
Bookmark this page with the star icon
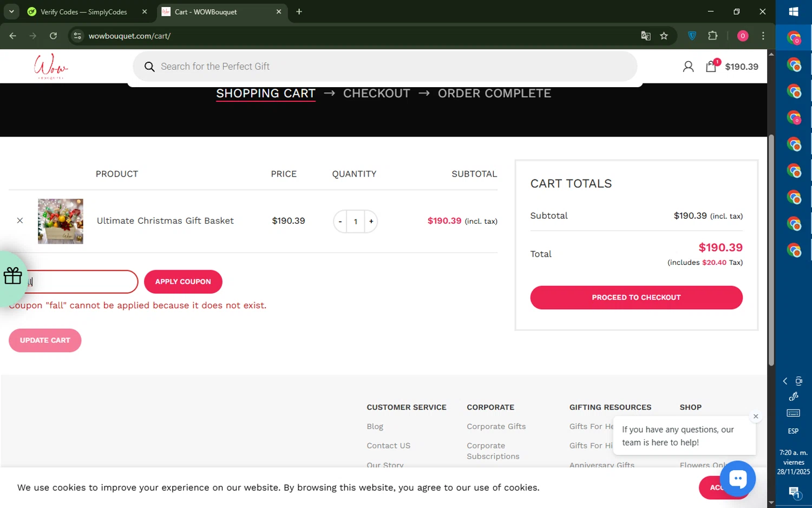[664, 36]
